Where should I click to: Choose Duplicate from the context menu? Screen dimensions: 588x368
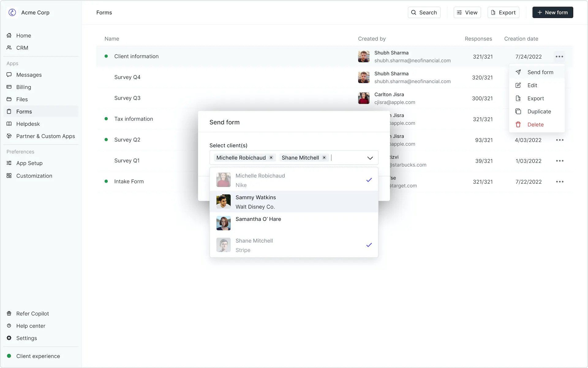coord(539,111)
